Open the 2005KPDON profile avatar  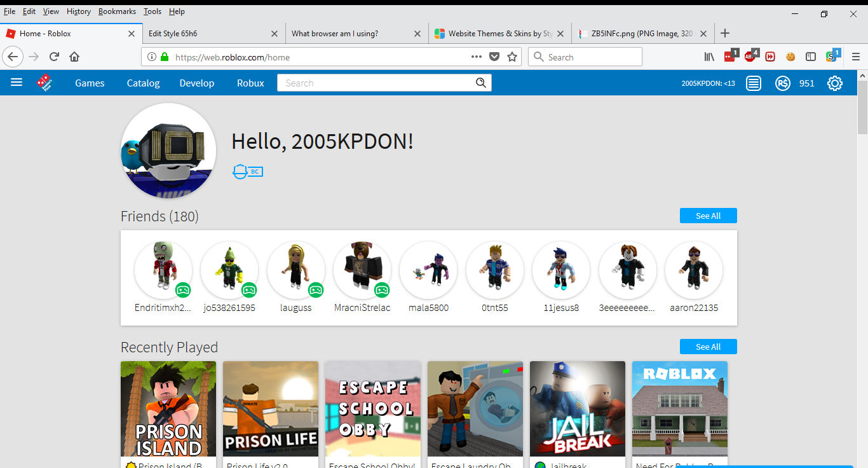[168, 151]
